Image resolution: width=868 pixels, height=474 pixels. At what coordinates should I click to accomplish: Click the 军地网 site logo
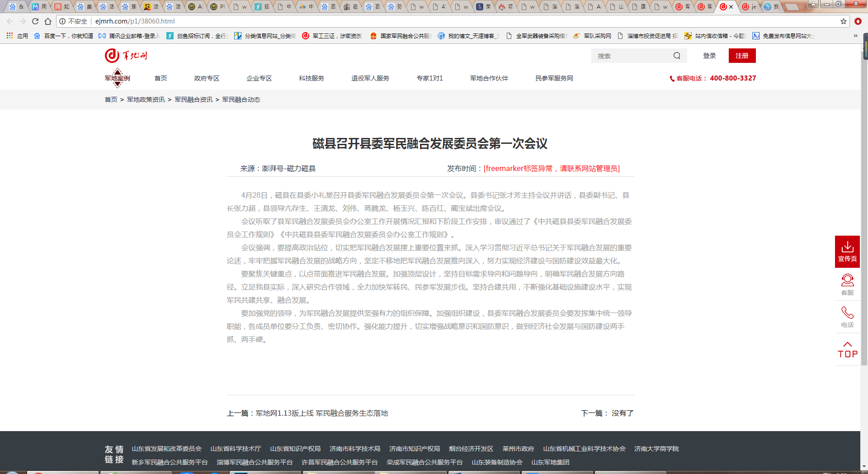point(126,56)
